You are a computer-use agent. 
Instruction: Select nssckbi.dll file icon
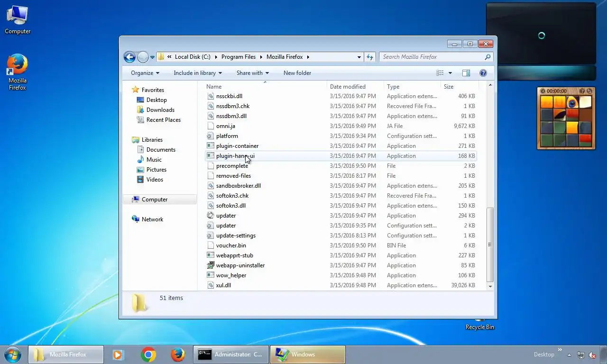click(211, 96)
